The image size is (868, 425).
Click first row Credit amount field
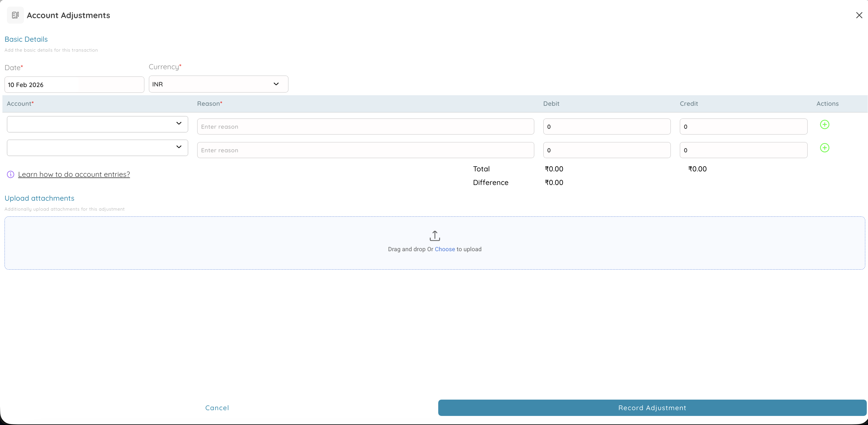tap(743, 126)
